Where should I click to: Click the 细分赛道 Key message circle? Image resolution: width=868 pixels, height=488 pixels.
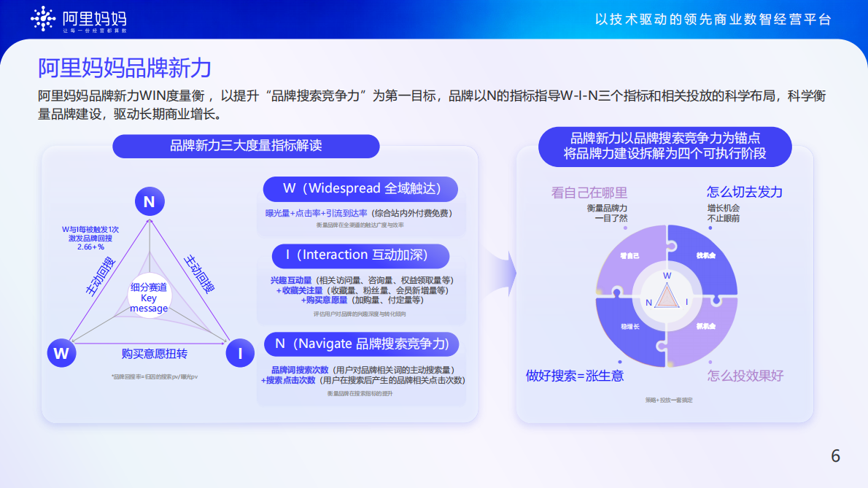click(149, 297)
